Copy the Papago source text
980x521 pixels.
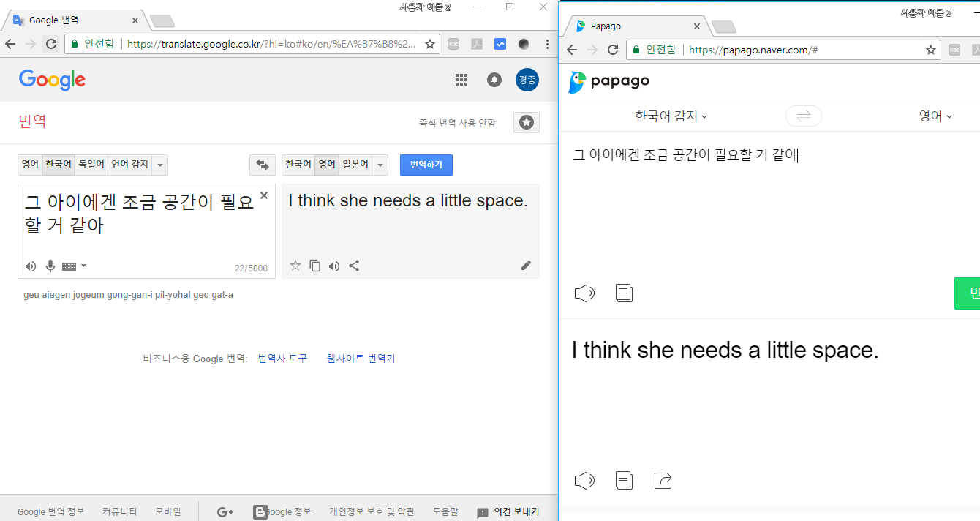click(x=624, y=293)
